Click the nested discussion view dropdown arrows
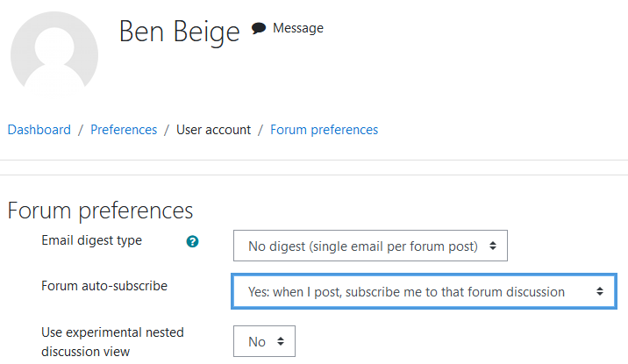The image size is (628, 364). [281, 341]
